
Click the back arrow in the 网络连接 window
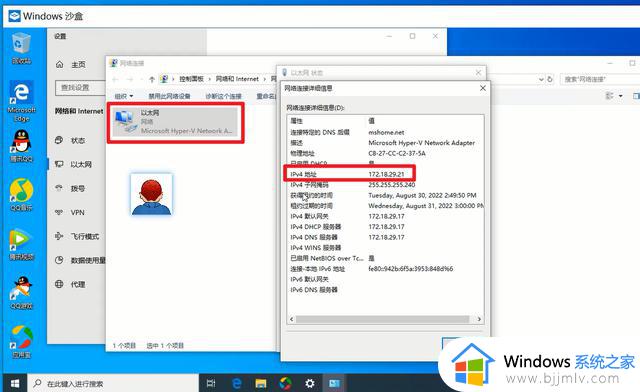(x=116, y=79)
